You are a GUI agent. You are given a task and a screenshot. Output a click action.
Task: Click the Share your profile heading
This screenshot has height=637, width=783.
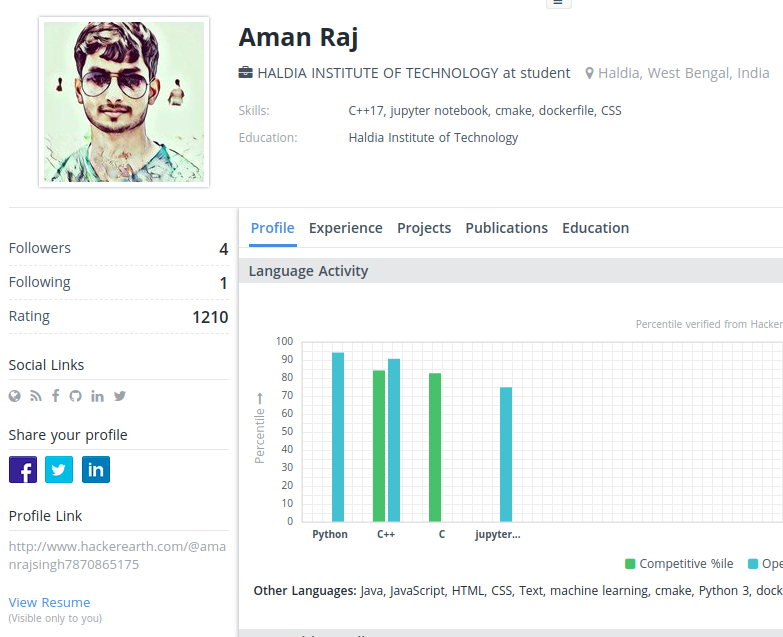68,435
